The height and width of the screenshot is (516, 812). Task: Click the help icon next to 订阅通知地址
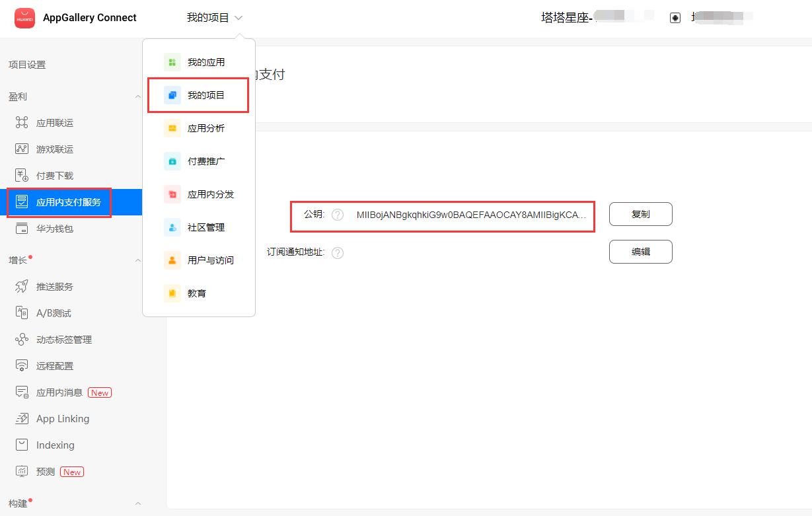(338, 252)
